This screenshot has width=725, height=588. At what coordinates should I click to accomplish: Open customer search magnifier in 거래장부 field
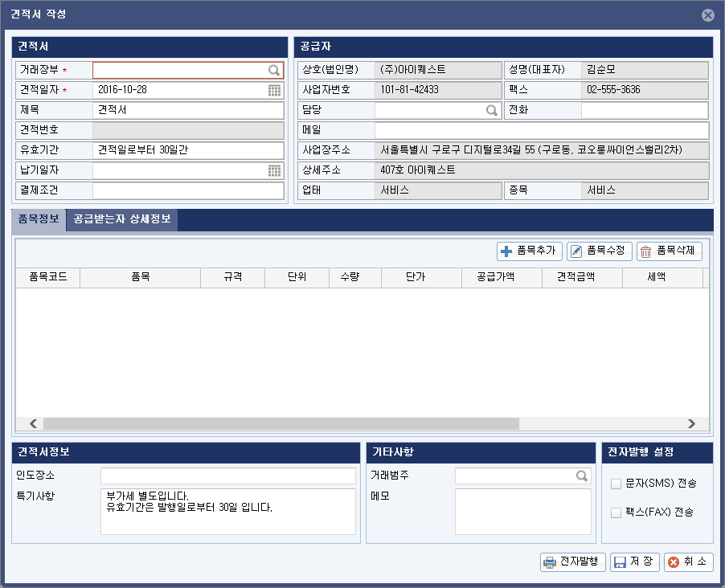[x=274, y=70]
